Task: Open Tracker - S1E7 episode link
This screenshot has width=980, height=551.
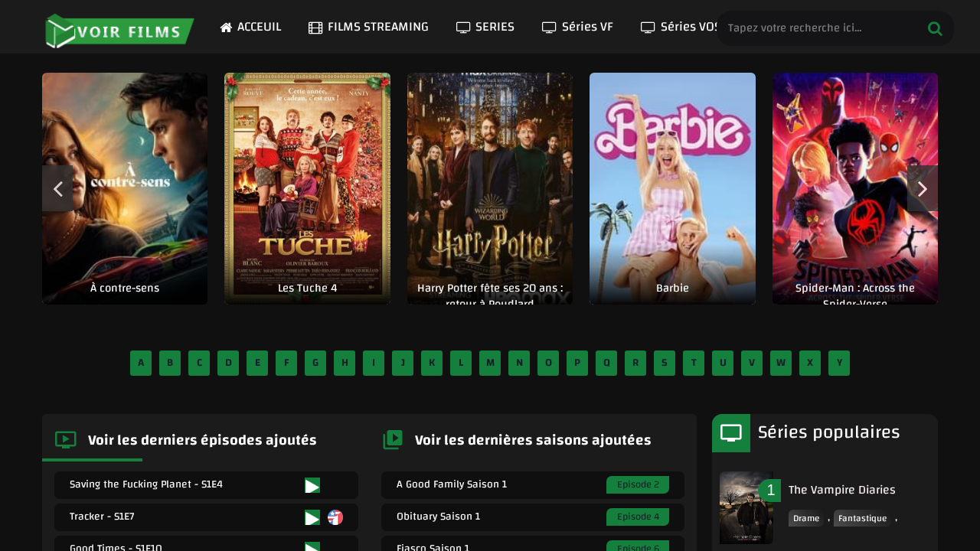Action: [x=102, y=517]
